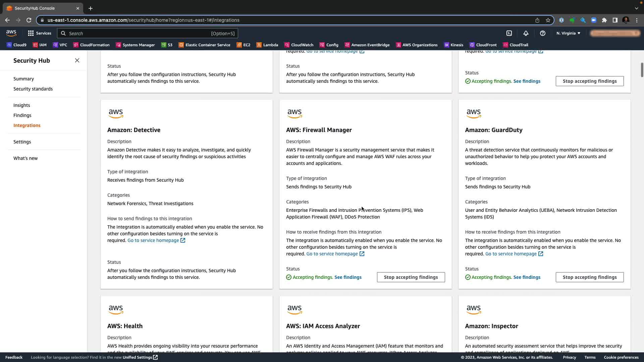
Task: Open the Lambda bookmark shortcut
Action: coord(267,45)
